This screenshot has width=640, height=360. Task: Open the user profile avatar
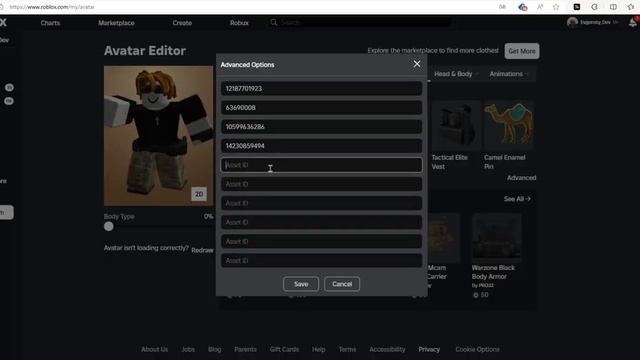(x=572, y=22)
